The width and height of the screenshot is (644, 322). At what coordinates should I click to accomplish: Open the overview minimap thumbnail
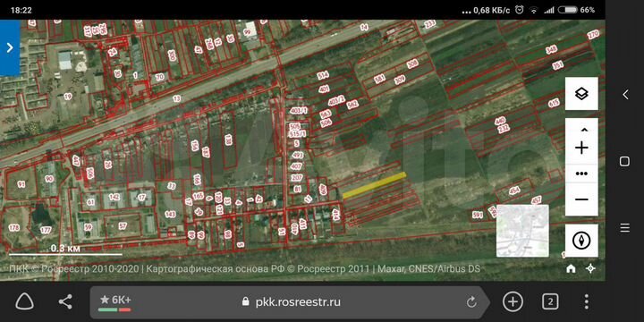pyautogui.click(x=522, y=231)
